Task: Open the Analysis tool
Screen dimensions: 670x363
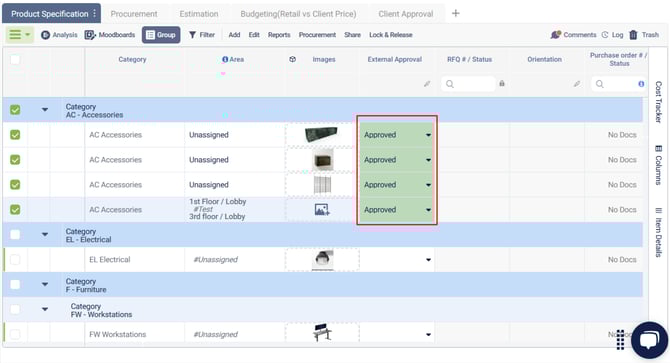Action: 59,35
